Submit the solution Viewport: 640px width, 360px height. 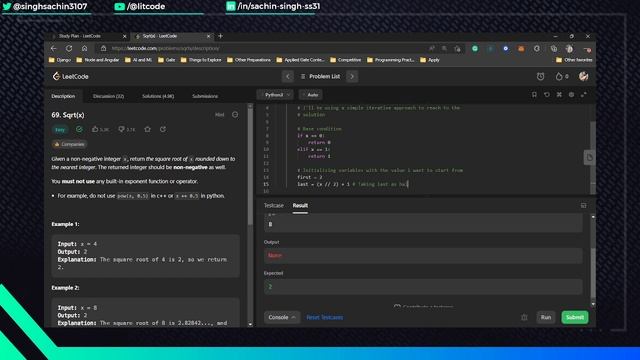575,317
